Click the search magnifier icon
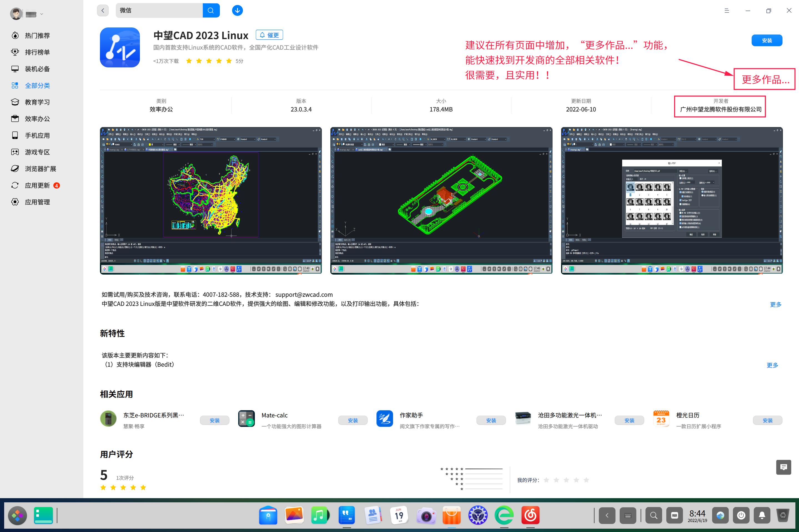 (211, 11)
